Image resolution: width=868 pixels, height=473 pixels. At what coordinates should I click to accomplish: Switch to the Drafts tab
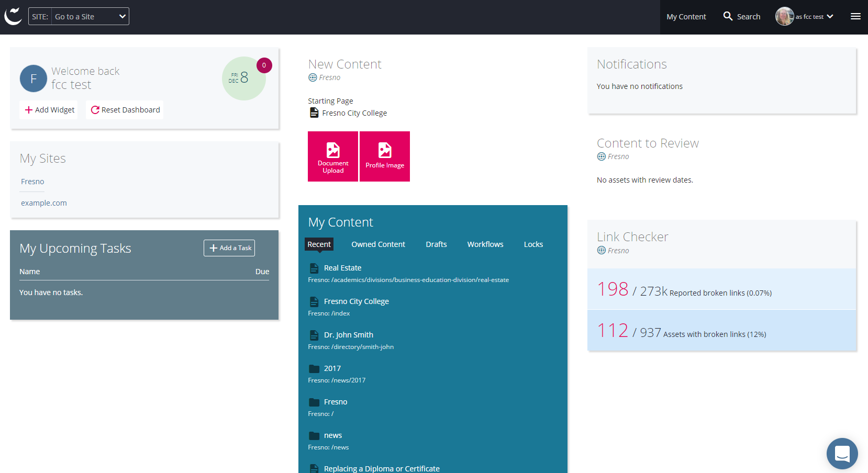[x=436, y=244]
